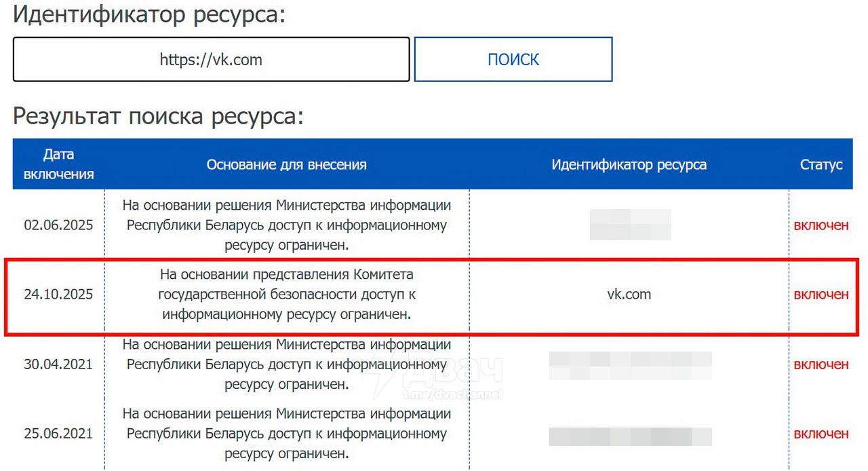Click the Идентификатор ресурса column header

629,164
